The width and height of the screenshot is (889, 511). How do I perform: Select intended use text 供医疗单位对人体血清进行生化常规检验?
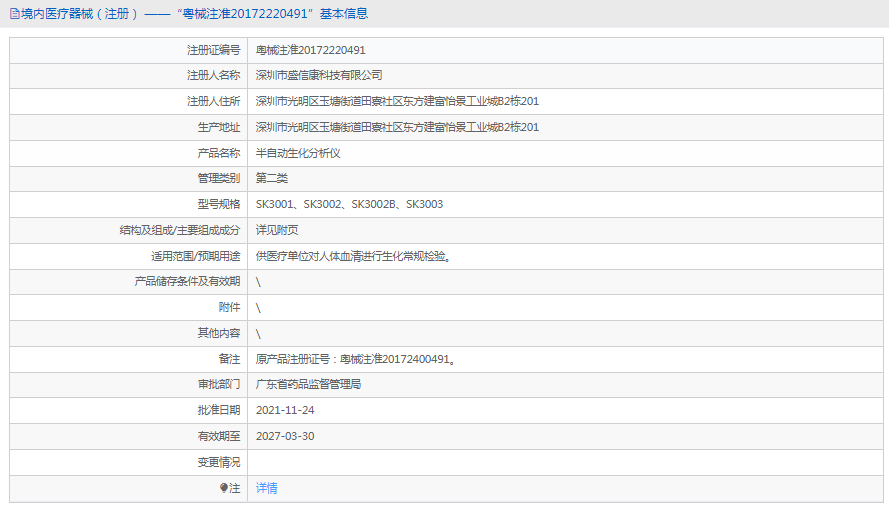click(x=353, y=256)
